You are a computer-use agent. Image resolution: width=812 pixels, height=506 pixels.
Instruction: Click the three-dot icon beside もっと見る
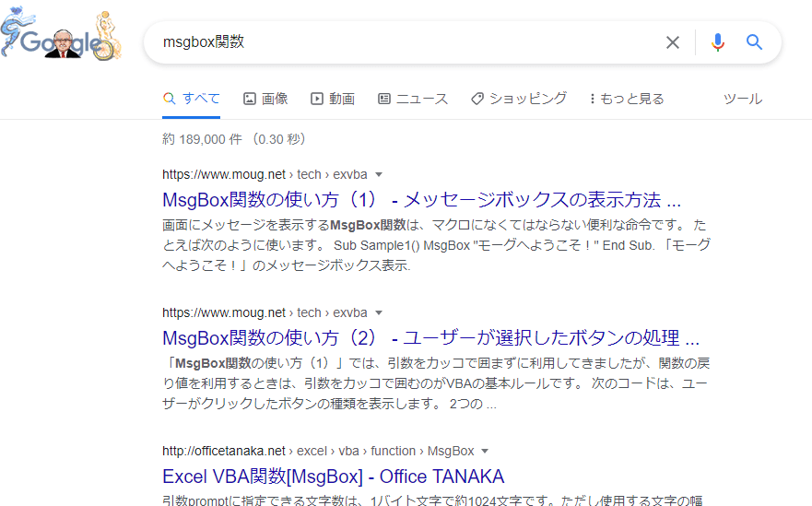(x=593, y=99)
